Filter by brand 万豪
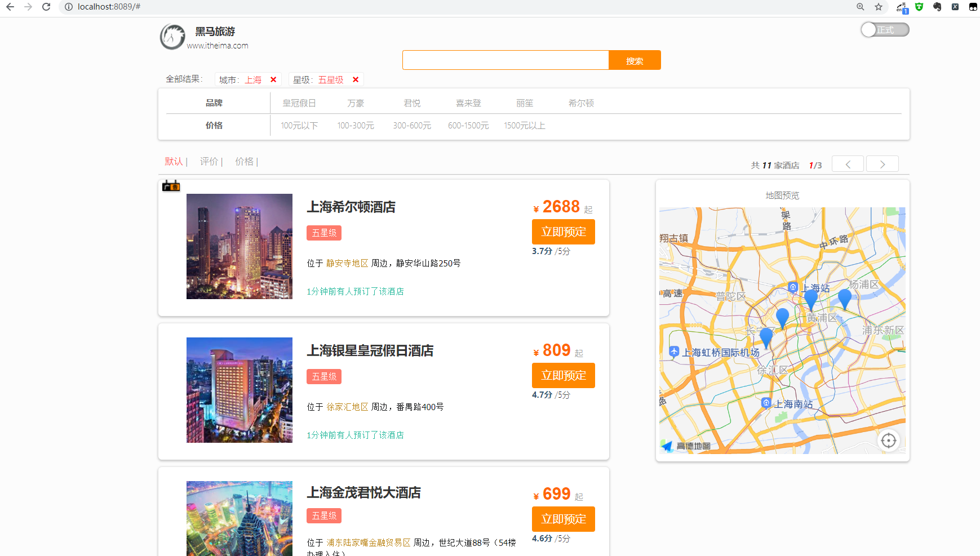 point(356,103)
